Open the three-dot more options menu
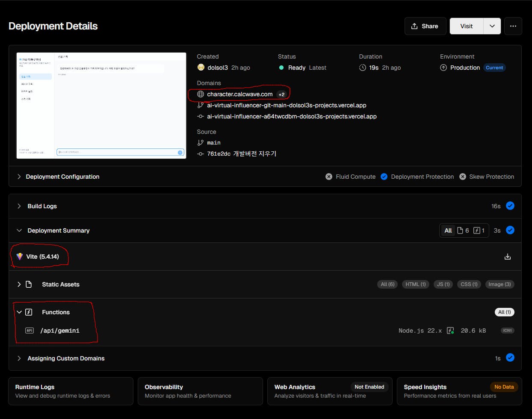 coord(513,26)
